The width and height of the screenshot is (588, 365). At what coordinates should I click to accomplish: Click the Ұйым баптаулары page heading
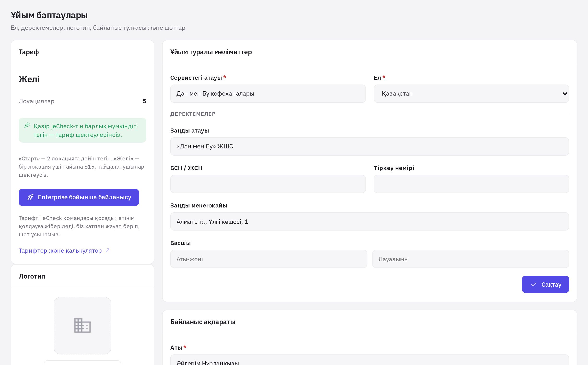tap(49, 15)
